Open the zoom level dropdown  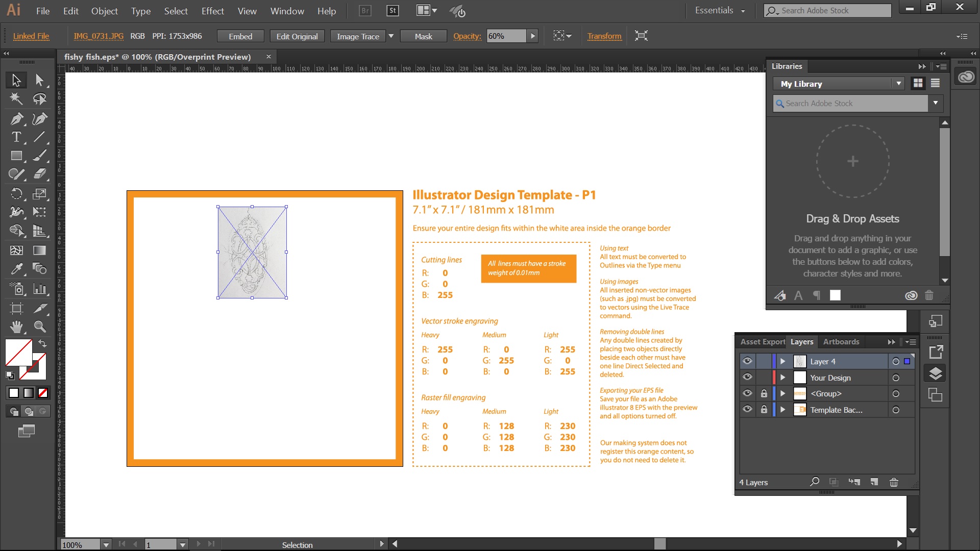click(x=106, y=545)
